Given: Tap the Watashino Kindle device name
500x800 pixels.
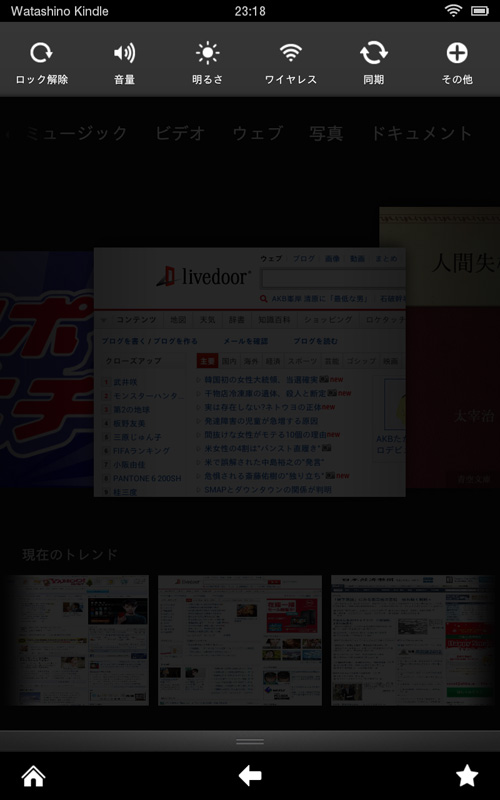Looking at the screenshot, I should 60,11.
